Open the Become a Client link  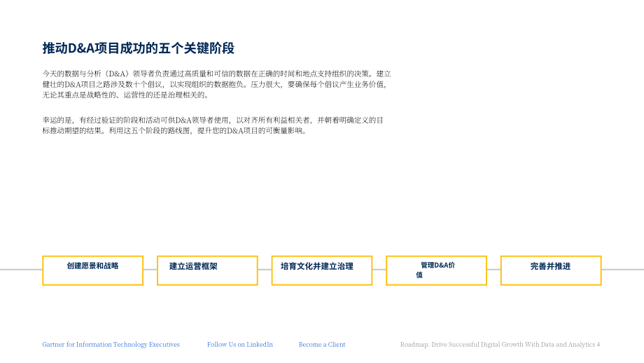pyautogui.click(x=322, y=345)
